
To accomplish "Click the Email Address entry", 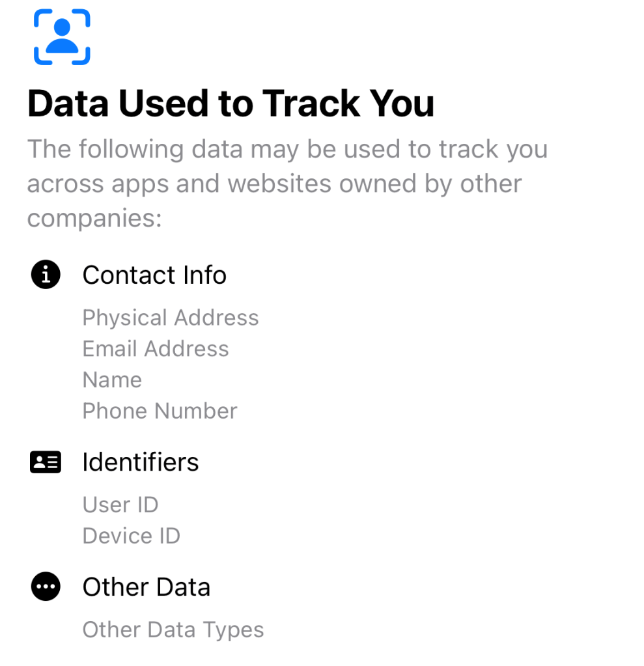I will coord(156,349).
